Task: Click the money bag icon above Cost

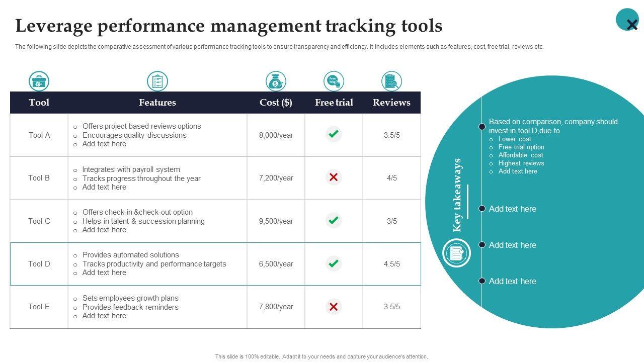Action: pos(276,81)
